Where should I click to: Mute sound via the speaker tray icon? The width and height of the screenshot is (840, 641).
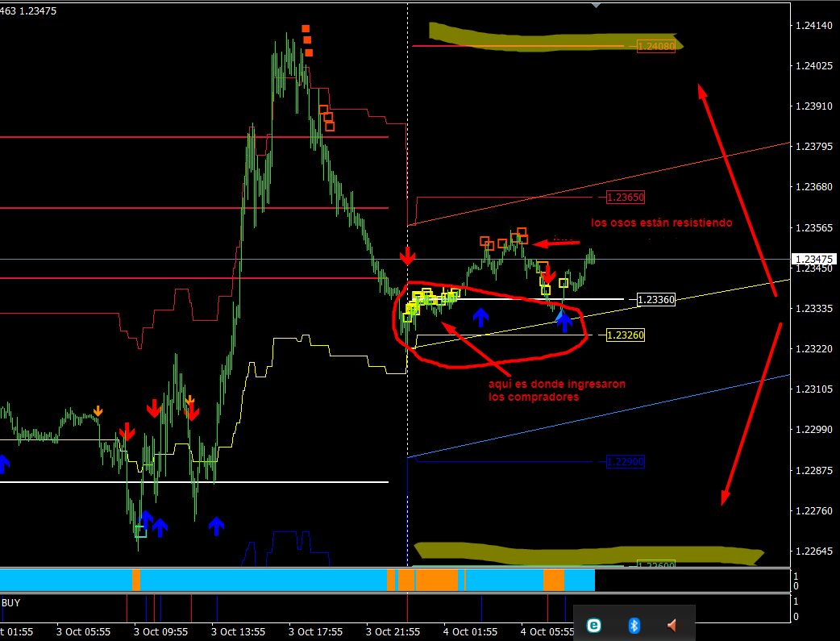(672, 625)
